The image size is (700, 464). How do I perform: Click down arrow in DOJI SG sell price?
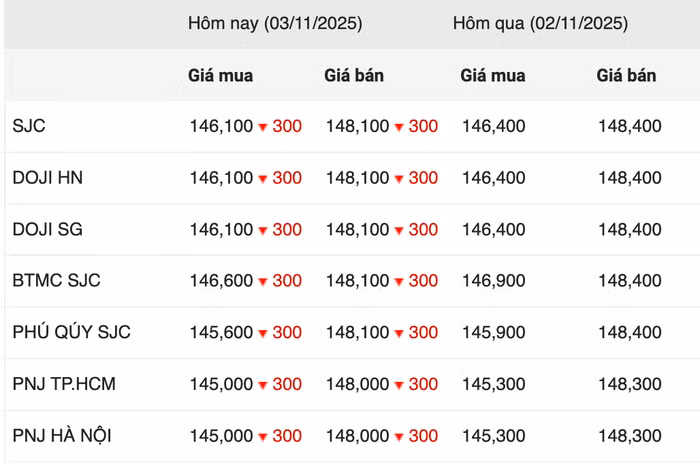[399, 231]
